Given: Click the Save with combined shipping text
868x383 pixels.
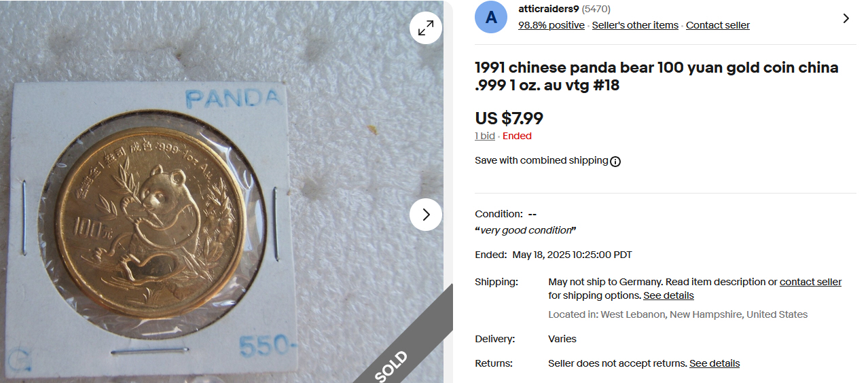Looking at the screenshot, I should (541, 160).
